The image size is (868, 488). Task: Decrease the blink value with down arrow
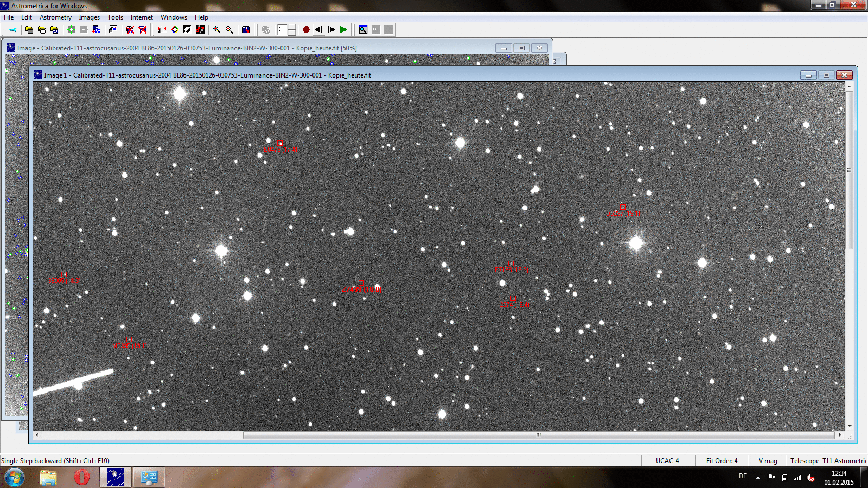pyautogui.click(x=292, y=33)
